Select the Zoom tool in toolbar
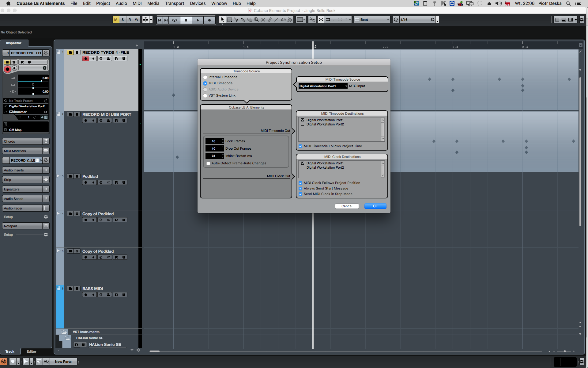This screenshot has width=588, height=368. [256, 20]
